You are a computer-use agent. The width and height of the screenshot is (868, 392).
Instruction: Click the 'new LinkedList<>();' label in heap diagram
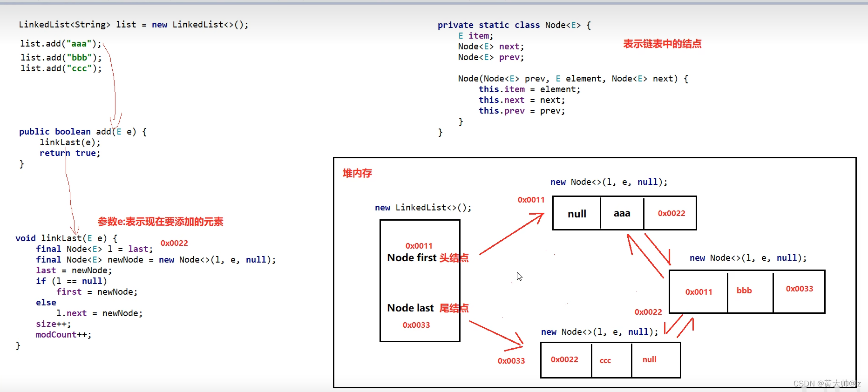[x=423, y=208]
